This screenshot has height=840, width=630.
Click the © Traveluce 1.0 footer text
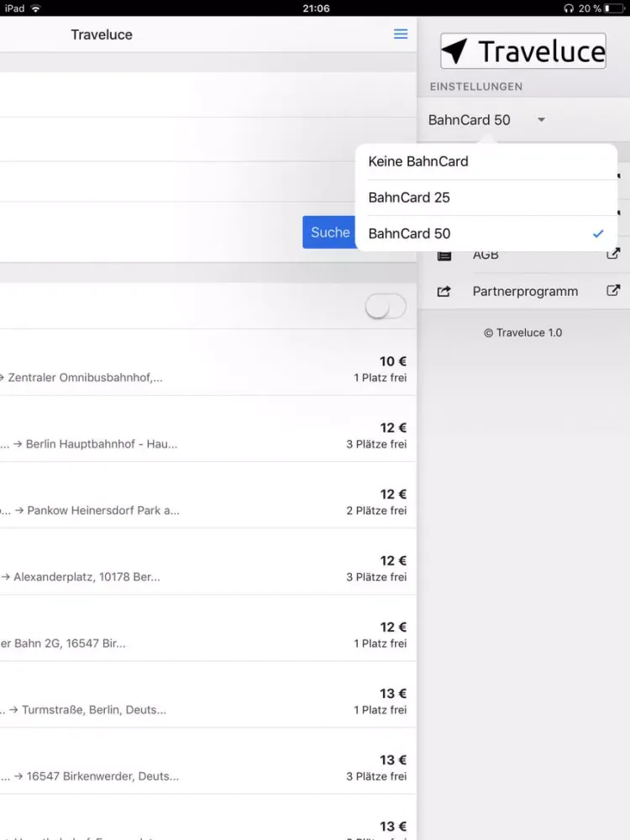[x=522, y=333]
